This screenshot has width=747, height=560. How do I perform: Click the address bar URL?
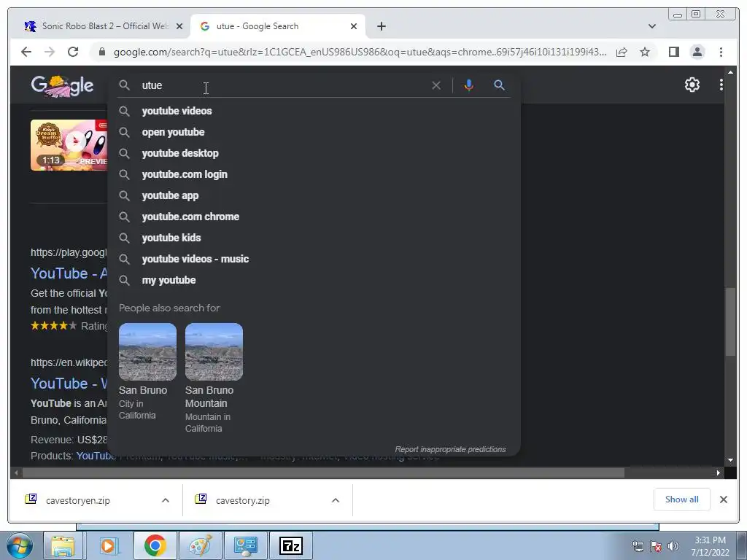click(x=360, y=52)
